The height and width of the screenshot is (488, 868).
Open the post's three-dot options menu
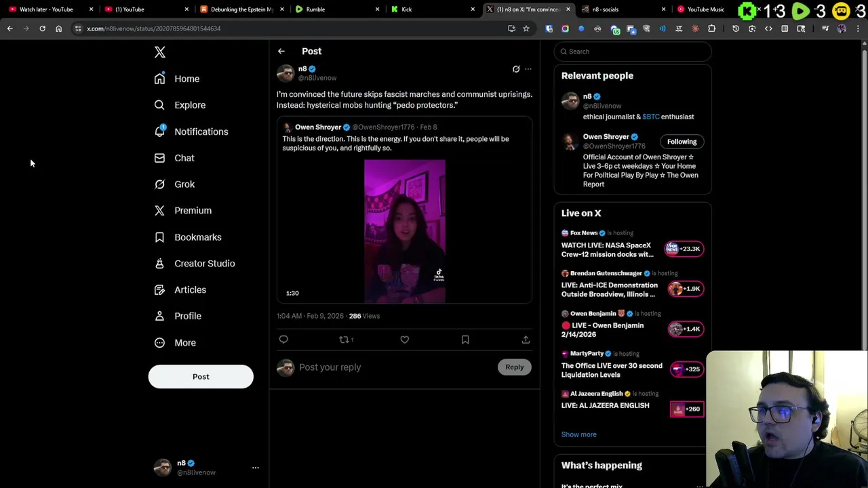(528, 69)
